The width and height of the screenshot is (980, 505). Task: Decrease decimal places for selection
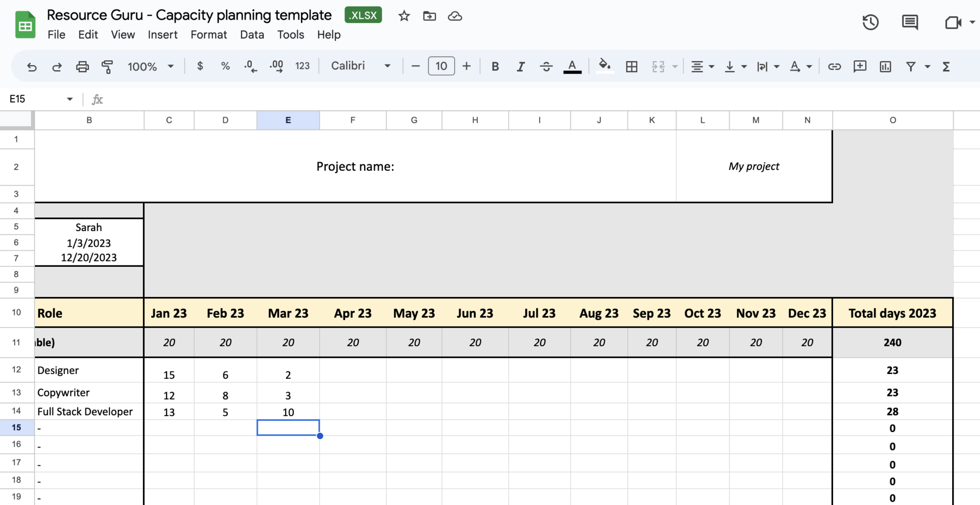pos(250,66)
